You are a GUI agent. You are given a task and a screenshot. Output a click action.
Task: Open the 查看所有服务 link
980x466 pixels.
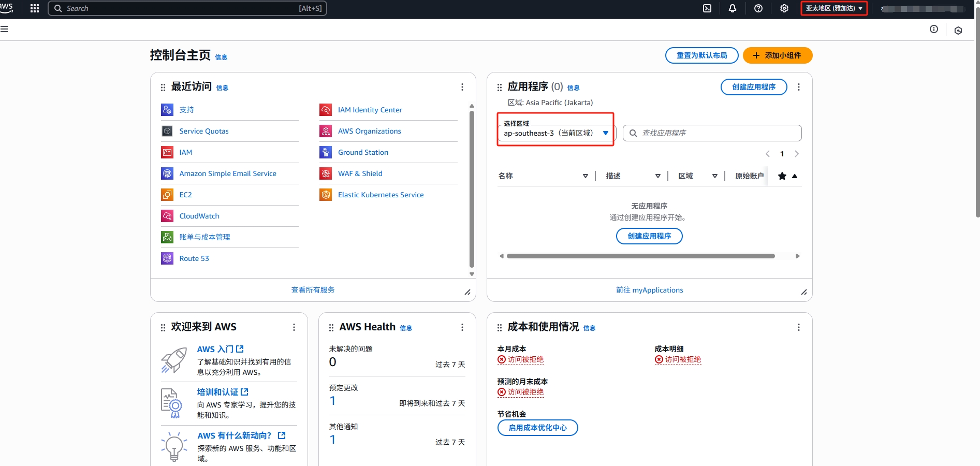(x=313, y=290)
